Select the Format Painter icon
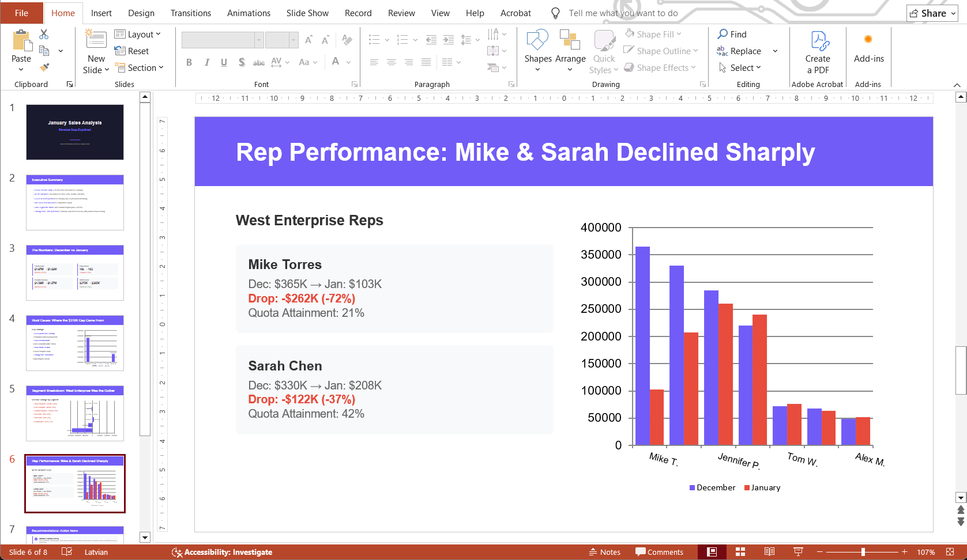967x560 pixels. (44, 68)
